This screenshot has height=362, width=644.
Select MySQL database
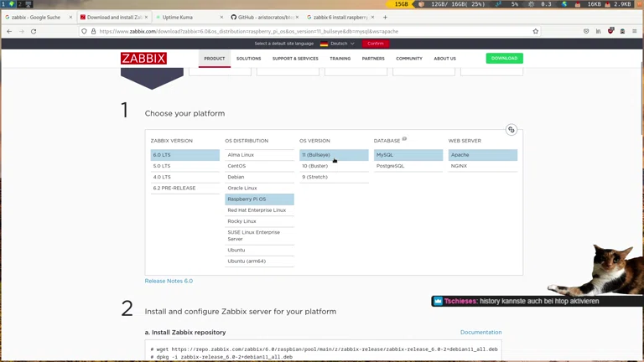408,155
